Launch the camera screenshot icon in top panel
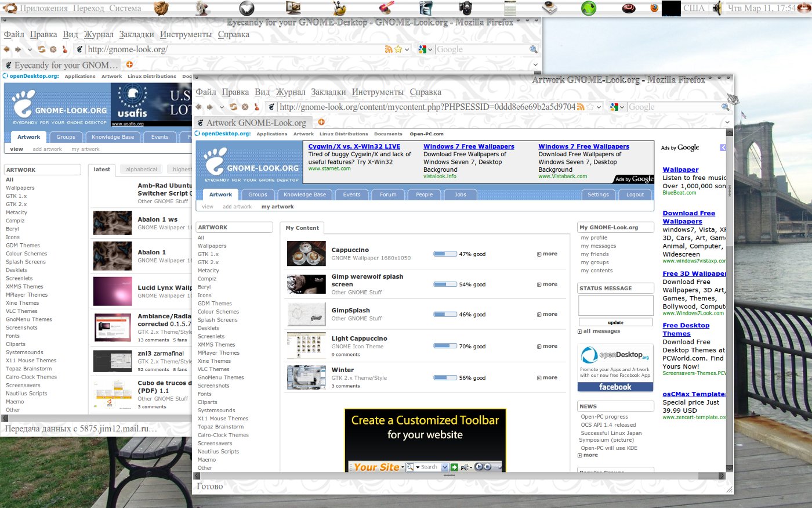812x508 pixels. (466, 8)
